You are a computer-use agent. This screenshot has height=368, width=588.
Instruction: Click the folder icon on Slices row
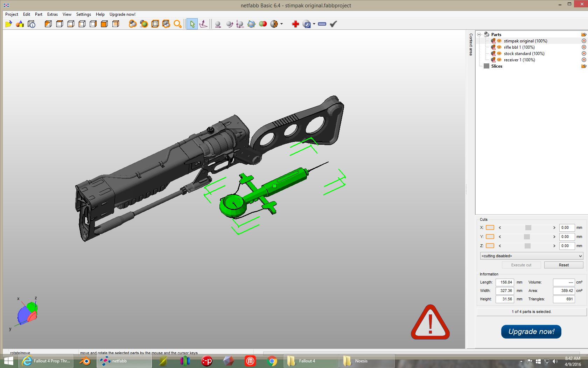pos(584,66)
